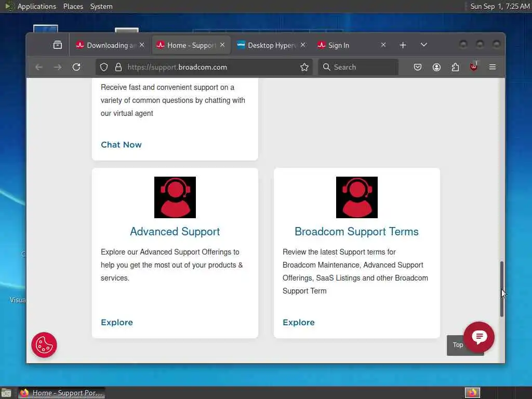The height and width of the screenshot is (399, 532).
Task: Switch to the Home - Support tab
Action: pos(191,45)
